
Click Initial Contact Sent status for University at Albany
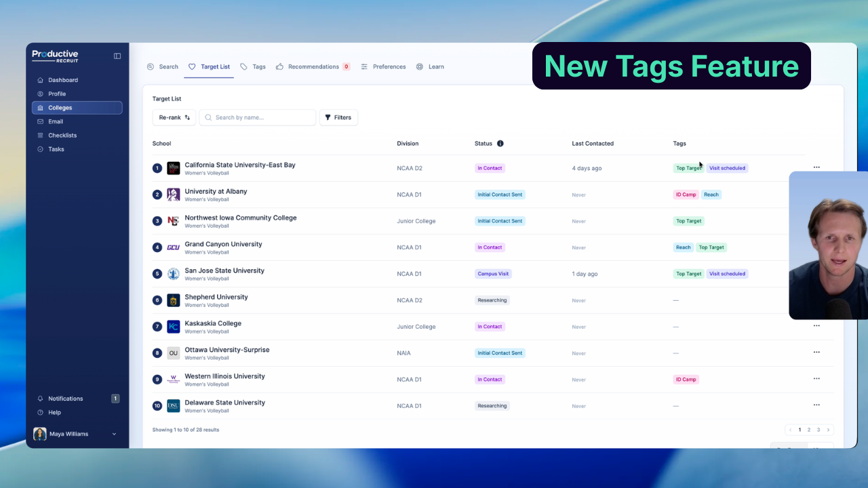click(500, 195)
